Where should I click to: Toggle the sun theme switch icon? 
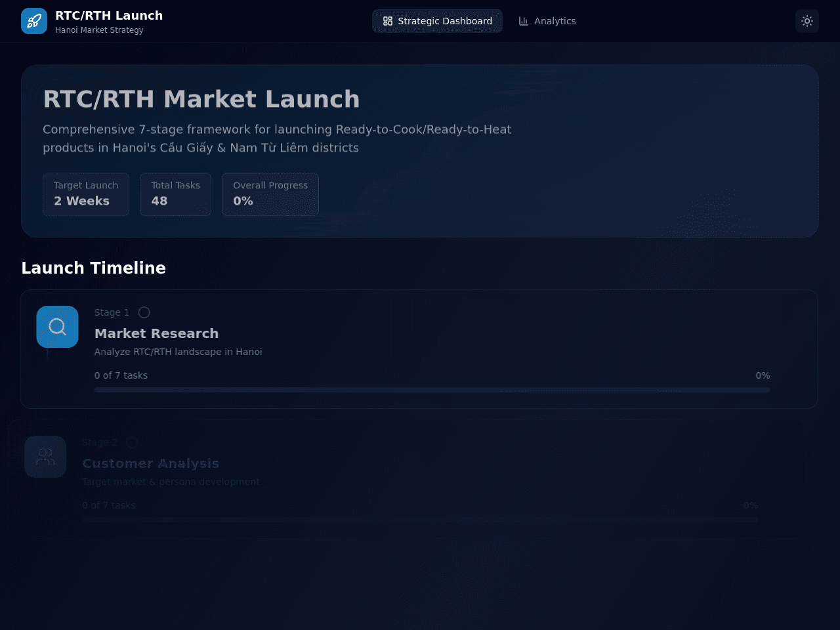click(807, 21)
